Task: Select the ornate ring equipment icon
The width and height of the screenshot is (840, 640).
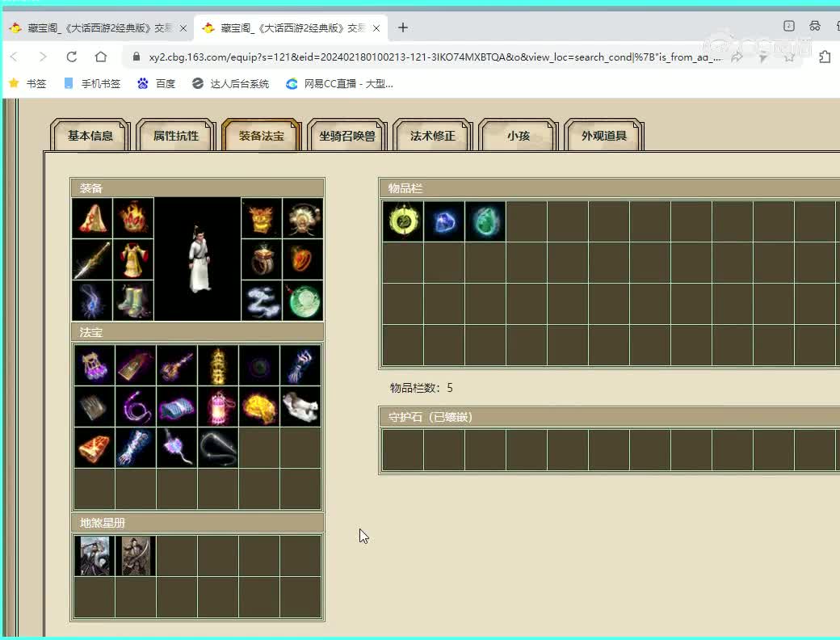Action: point(262,259)
